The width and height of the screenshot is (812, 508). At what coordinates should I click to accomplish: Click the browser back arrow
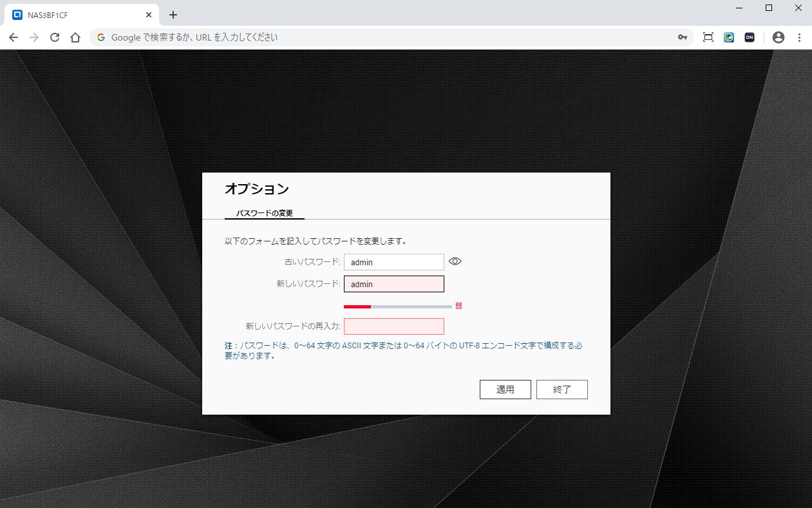pyautogui.click(x=14, y=37)
